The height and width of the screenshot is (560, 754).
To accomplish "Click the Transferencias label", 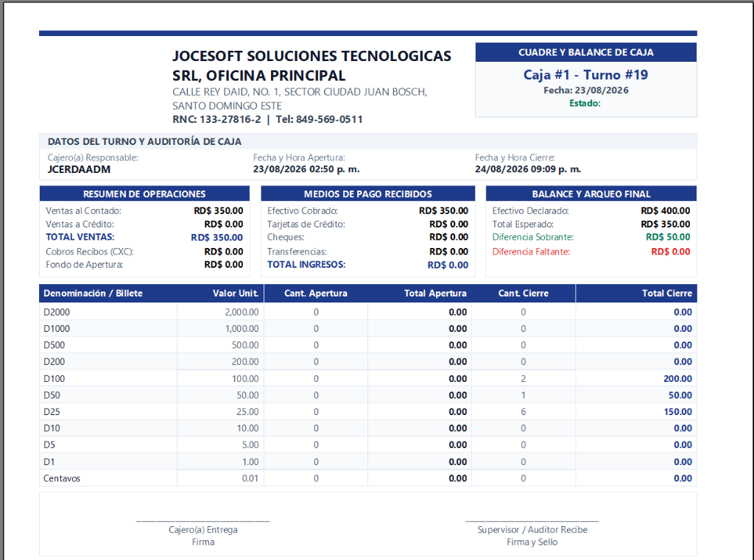I will pos(297,252).
